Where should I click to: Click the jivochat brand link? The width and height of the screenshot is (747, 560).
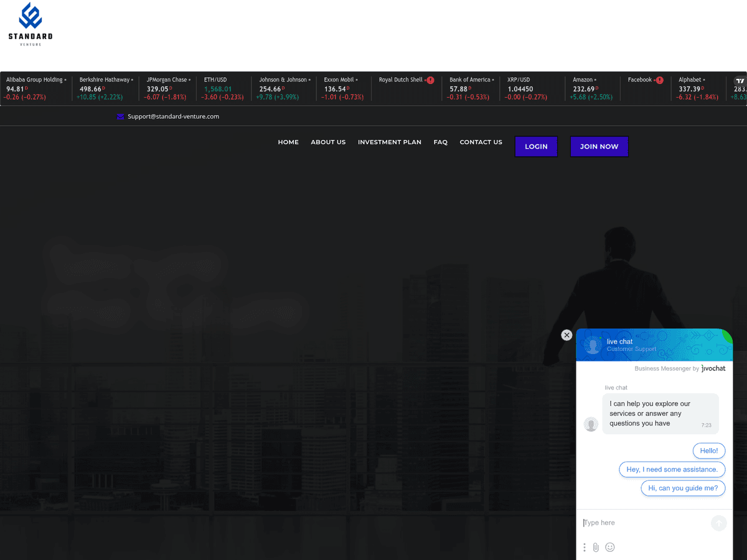713,368
